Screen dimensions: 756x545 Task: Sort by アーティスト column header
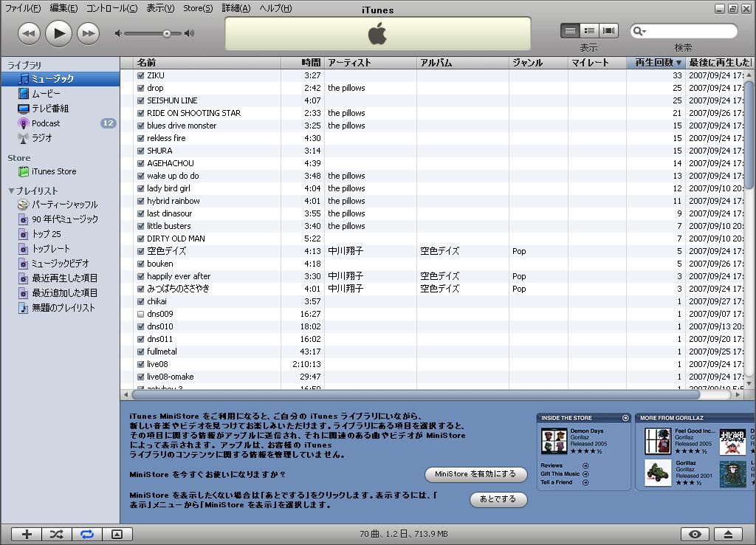coord(371,63)
